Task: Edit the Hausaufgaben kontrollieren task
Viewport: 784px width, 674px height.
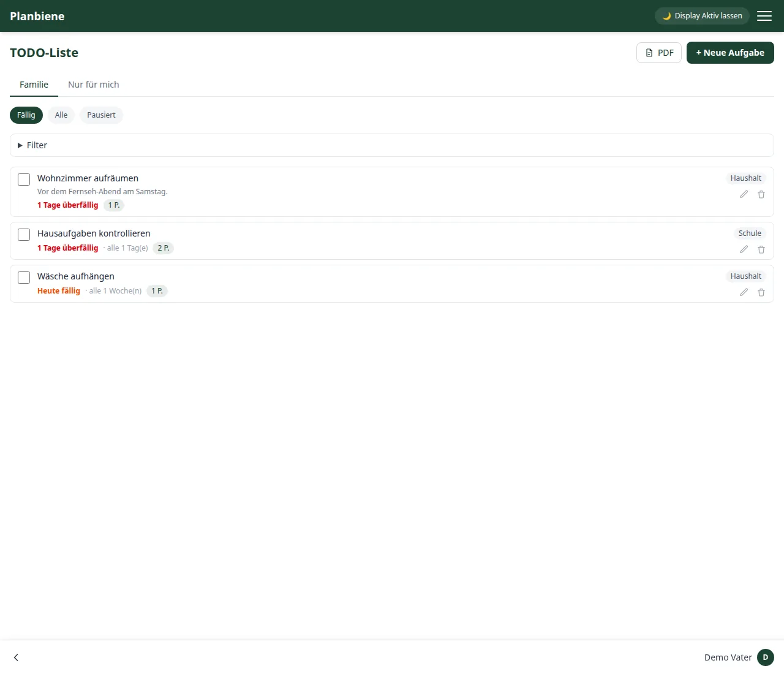Action: [744, 249]
